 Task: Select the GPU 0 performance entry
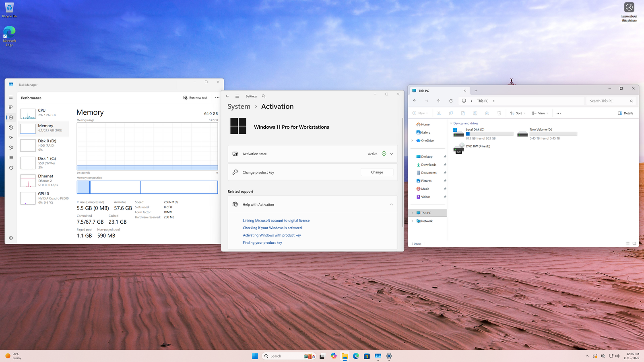(x=44, y=198)
